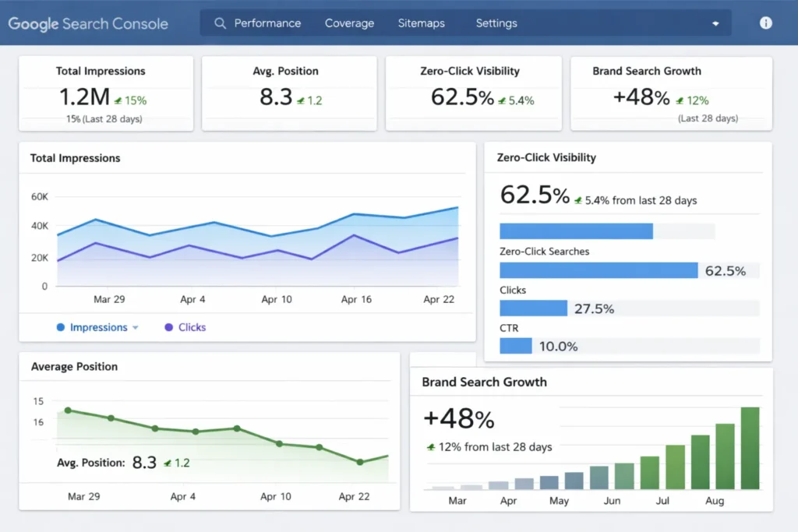Toggle the Clicks series in the chart legend
798x532 pixels.
pos(191,327)
